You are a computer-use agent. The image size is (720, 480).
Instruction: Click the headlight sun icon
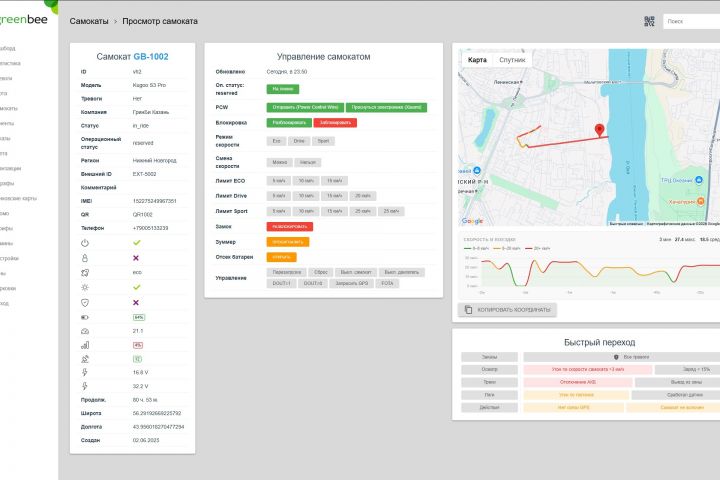coord(85,288)
